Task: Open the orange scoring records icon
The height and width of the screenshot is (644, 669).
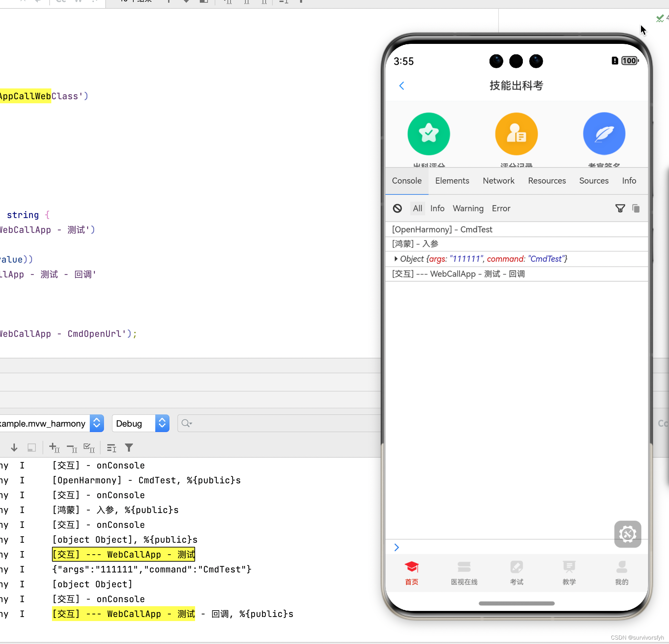Action: click(x=516, y=134)
